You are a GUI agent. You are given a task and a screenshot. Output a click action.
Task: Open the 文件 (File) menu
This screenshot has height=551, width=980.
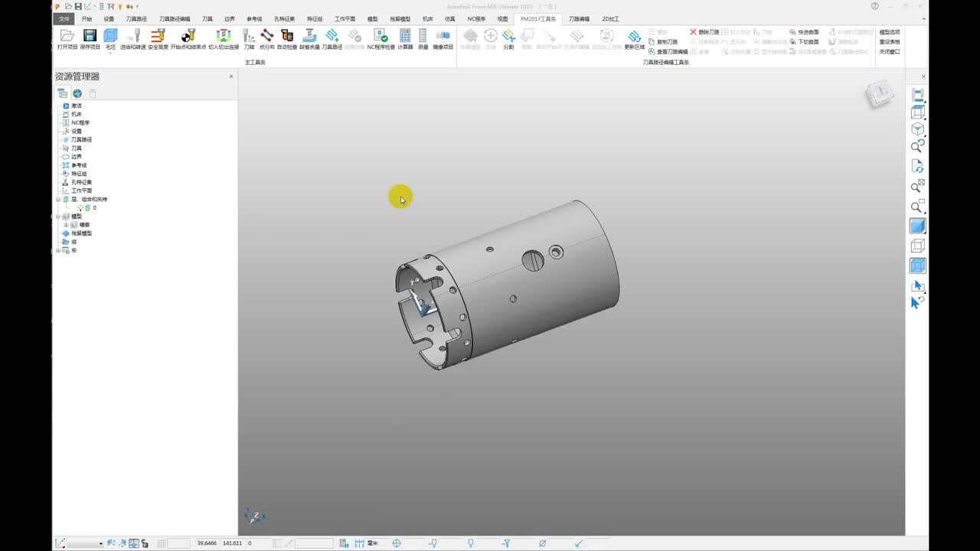pos(64,18)
